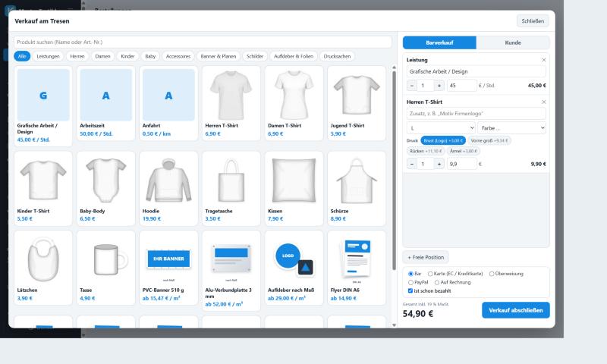Open the size dropdown showing L
Image resolution: width=607 pixels, height=364 pixels.
coord(441,128)
